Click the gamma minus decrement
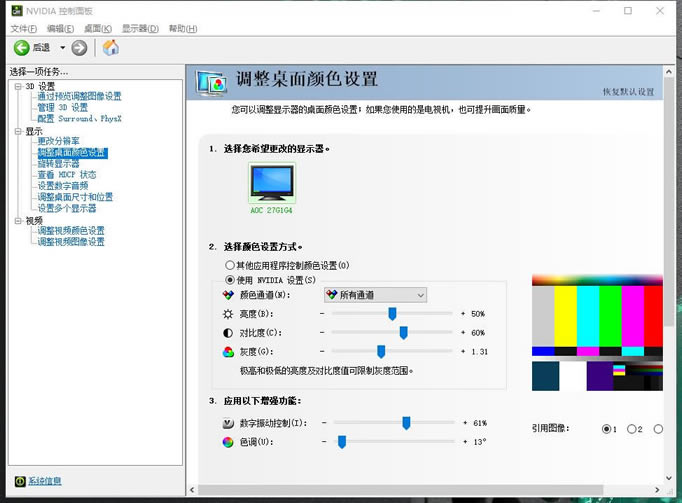The height and width of the screenshot is (503, 682). [322, 352]
